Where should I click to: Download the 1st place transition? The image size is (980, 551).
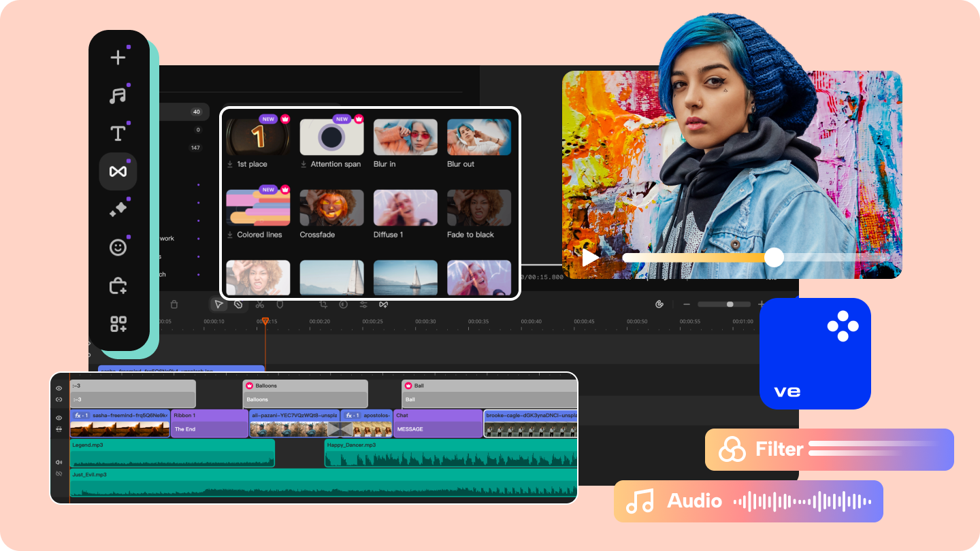tap(230, 165)
